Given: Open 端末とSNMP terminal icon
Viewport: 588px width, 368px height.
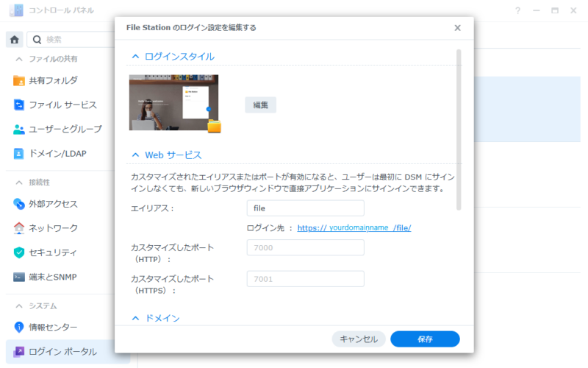Looking at the screenshot, I should (x=19, y=277).
